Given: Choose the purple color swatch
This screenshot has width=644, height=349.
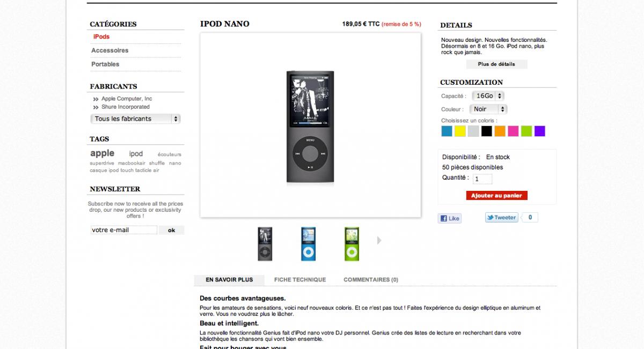Looking at the screenshot, I should [540, 131].
